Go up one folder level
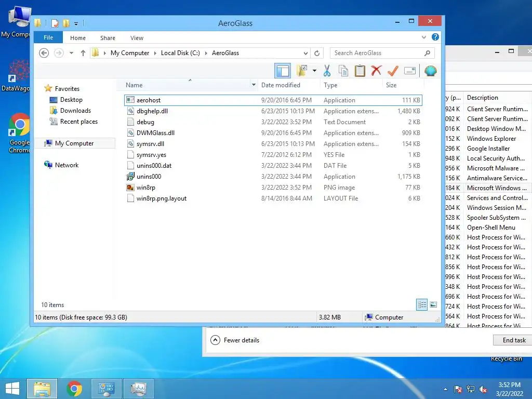This screenshot has width=532, height=399. coord(83,53)
